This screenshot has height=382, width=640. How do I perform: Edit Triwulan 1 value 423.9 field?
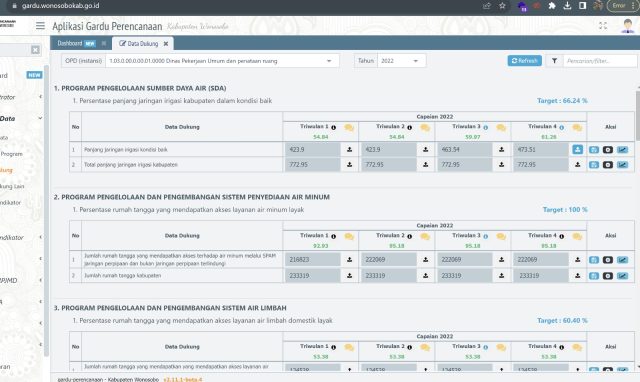pyautogui.click(x=313, y=150)
